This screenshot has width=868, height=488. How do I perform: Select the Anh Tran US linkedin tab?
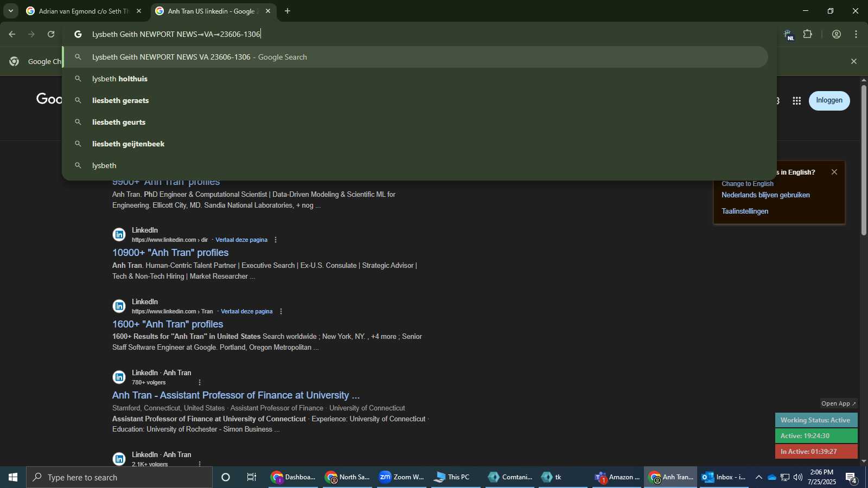(x=213, y=11)
